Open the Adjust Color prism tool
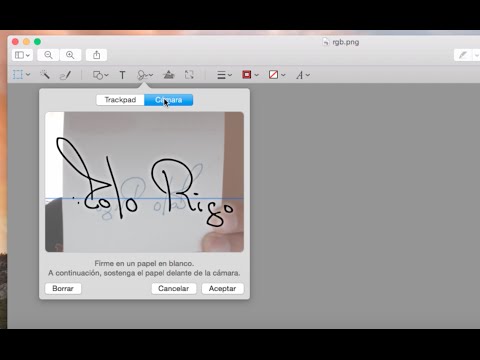The image size is (480, 360). pyautogui.click(x=169, y=75)
